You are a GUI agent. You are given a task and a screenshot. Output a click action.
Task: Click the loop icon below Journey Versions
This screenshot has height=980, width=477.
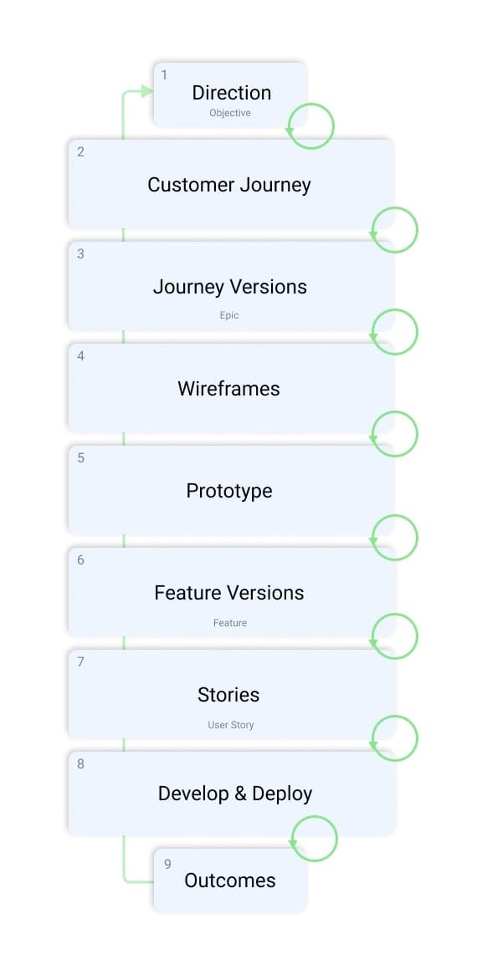click(x=394, y=332)
